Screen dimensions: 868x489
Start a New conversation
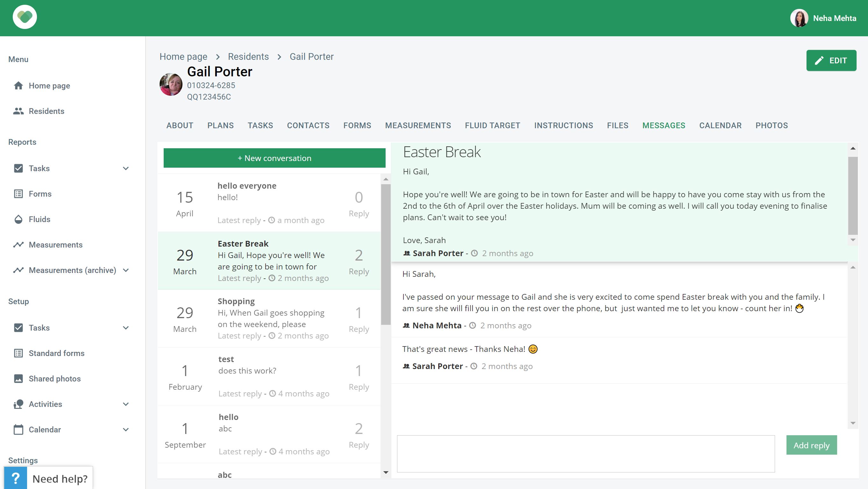274,158
